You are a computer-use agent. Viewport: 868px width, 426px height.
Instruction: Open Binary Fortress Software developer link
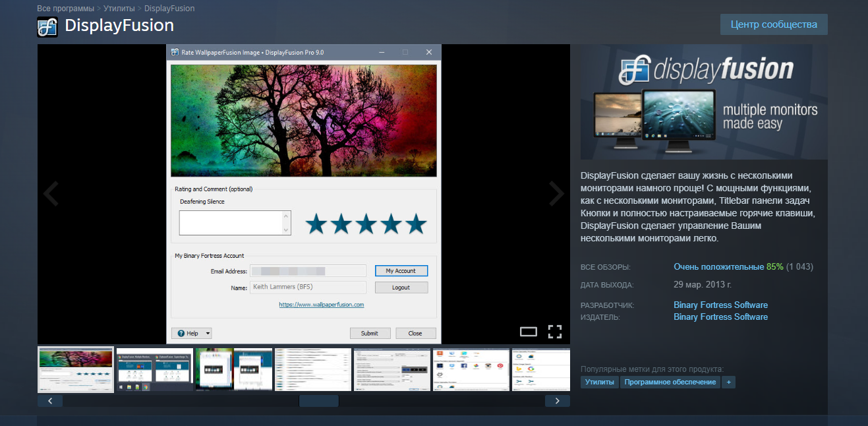pos(720,305)
